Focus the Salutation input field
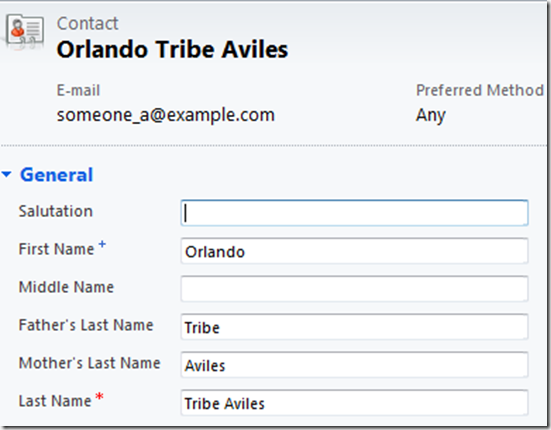The image size is (551, 430). (354, 213)
